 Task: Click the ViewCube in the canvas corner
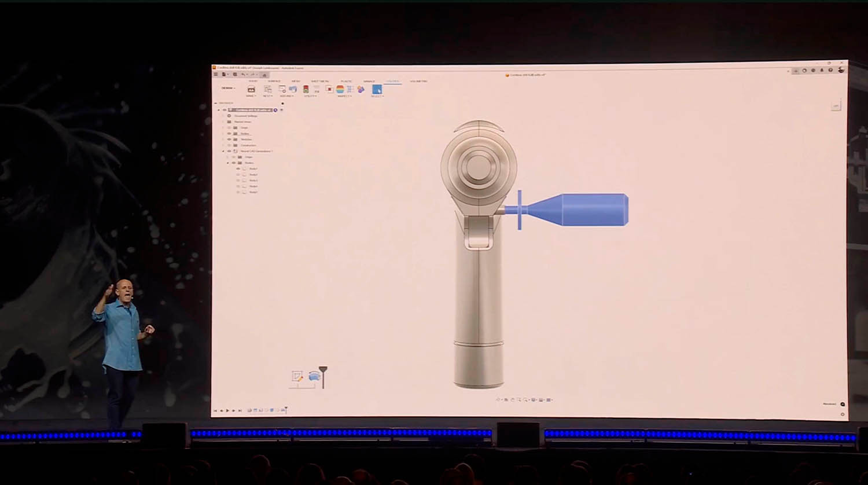[x=836, y=106]
